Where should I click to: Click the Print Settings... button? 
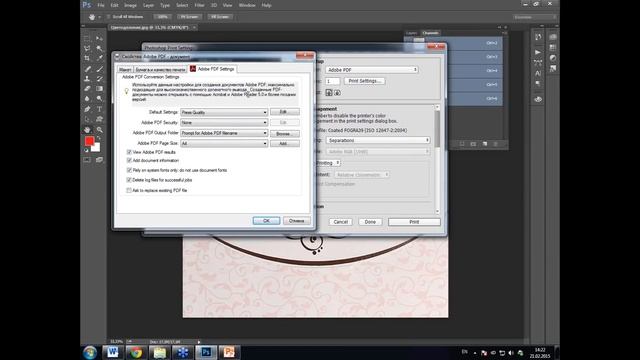pyautogui.click(x=365, y=81)
